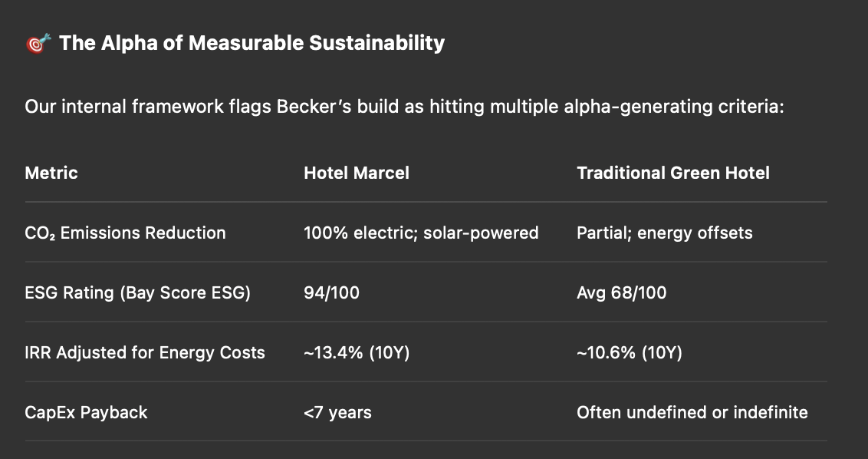Select the 'ESG Rating (Bay Score ESG)' label

(138, 292)
